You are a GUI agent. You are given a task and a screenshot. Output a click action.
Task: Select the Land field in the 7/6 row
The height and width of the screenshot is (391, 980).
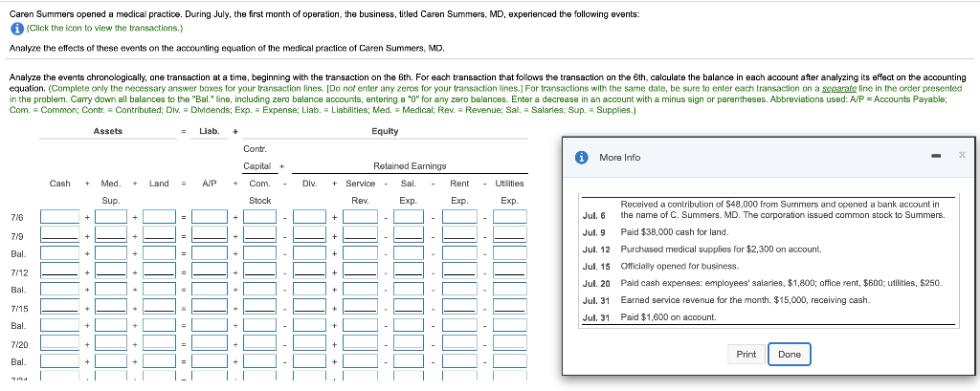tap(160, 217)
